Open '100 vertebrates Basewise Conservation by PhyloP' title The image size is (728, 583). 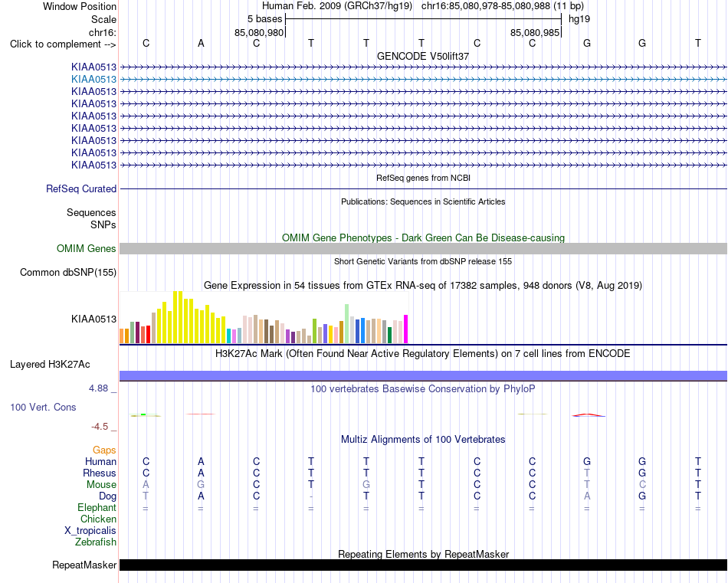coord(422,389)
